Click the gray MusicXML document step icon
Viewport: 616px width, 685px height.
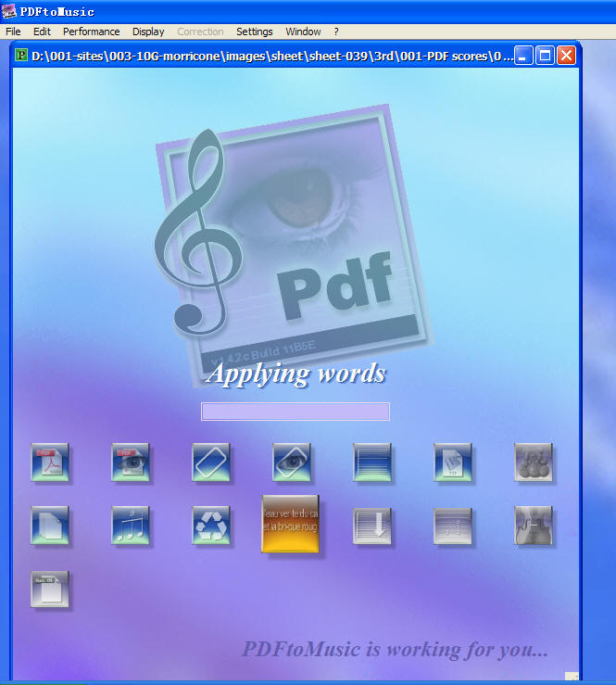pyautogui.click(x=50, y=589)
